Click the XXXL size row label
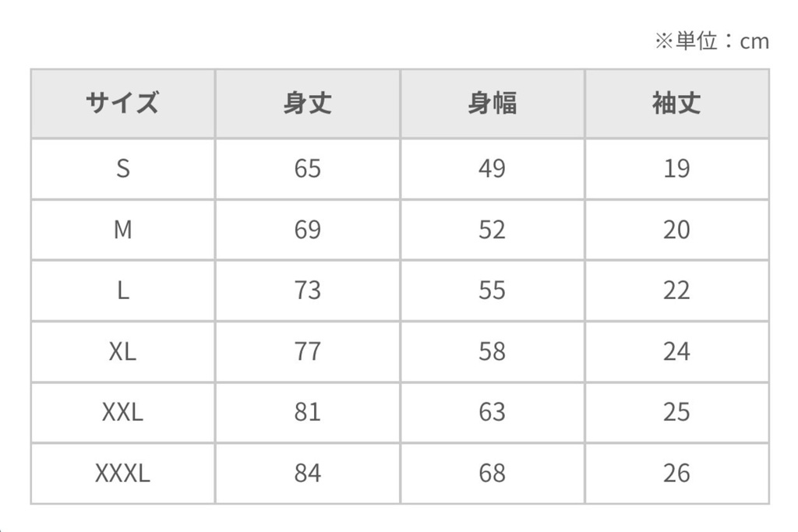Image resolution: width=798 pixels, height=532 pixels. (x=122, y=473)
